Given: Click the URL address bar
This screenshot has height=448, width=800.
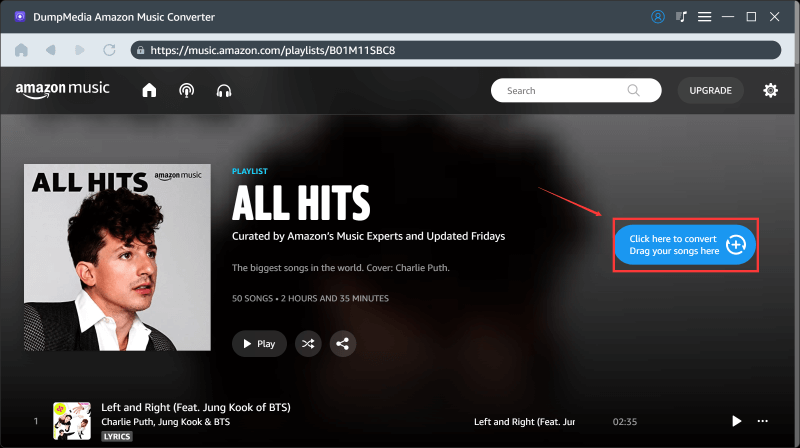Looking at the screenshot, I should pyautogui.click(x=456, y=50).
